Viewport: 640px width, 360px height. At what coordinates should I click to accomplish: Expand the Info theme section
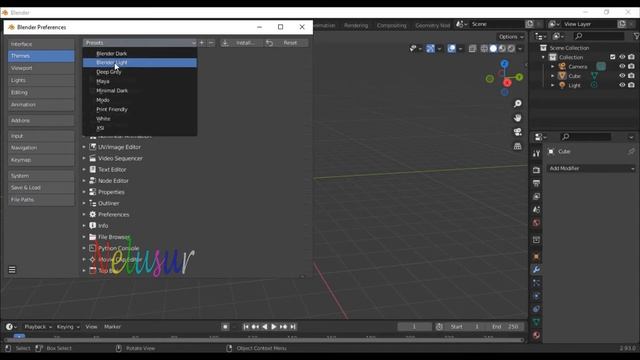coord(84,226)
